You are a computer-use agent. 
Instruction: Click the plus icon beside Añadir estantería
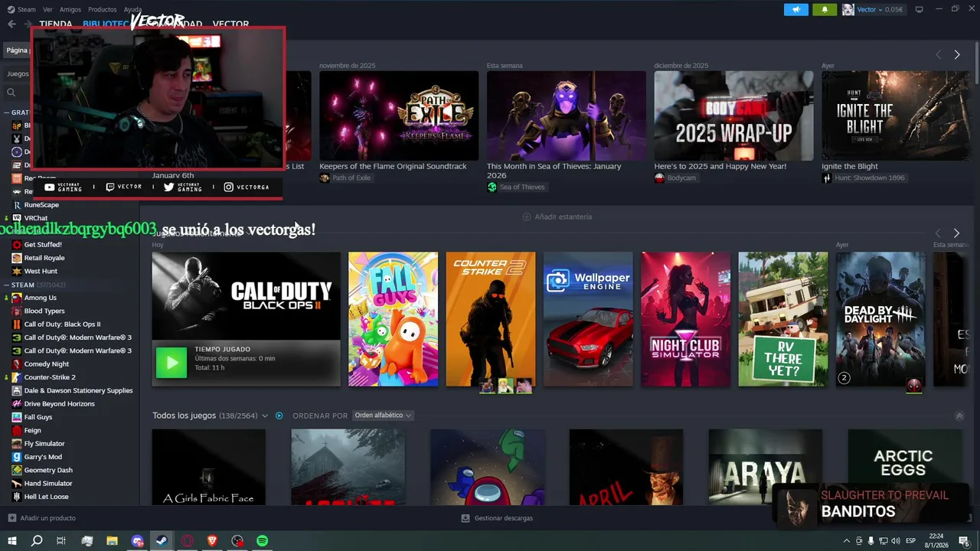click(526, 217)
